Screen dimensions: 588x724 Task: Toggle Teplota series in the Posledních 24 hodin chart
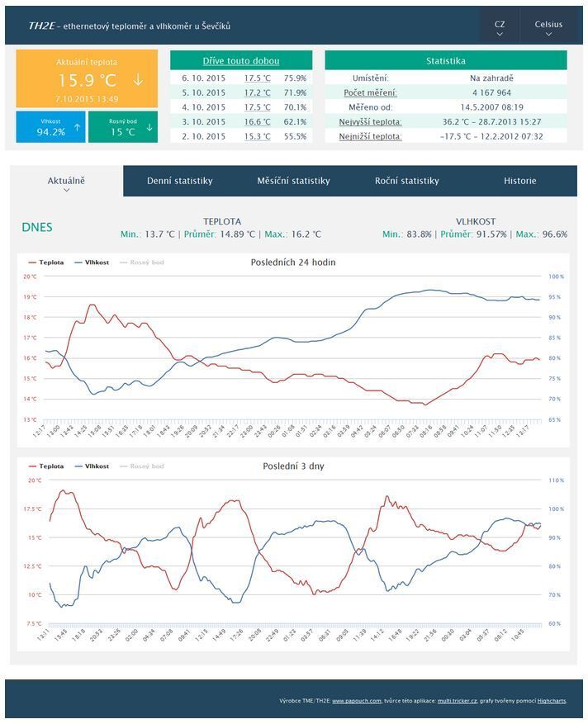coord(45,263)
